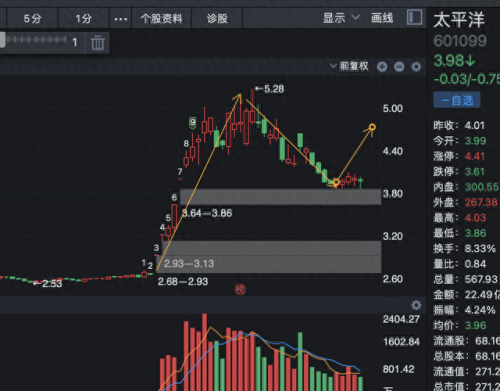Zoom in the chart with plus icon
The width and height of the screenshot is (500, 391).
(382, 67)
